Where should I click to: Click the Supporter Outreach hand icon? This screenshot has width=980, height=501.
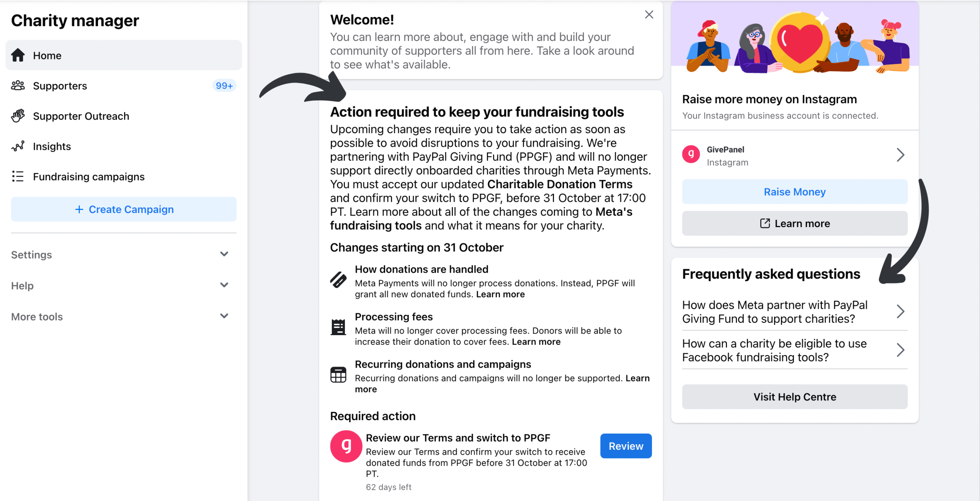click(18, 116)
